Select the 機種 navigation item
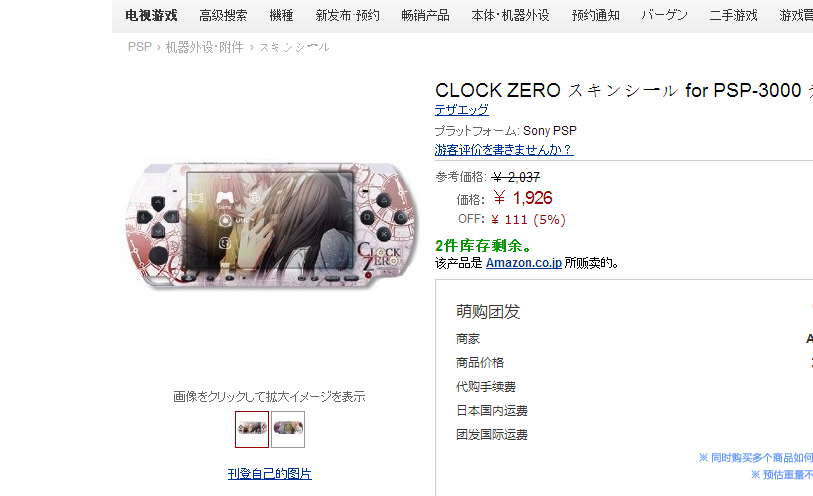Viewport: 813px width, 496px height. coord(281,16)
